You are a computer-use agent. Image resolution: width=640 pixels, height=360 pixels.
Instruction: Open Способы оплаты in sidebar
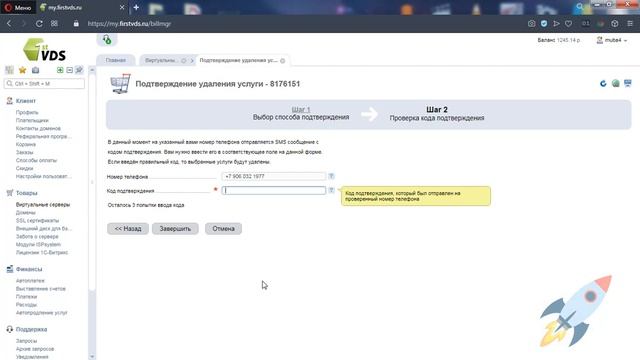[x=36, y=160]
